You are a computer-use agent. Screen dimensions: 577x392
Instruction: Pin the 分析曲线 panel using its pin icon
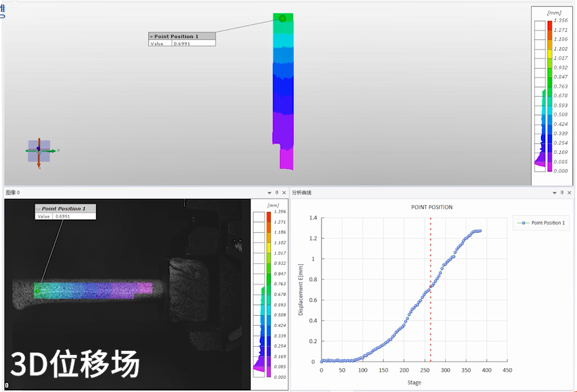pos(563,193)
